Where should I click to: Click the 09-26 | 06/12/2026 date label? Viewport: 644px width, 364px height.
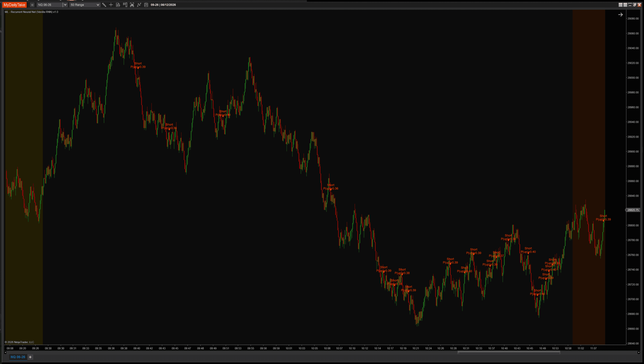point(163,5)
